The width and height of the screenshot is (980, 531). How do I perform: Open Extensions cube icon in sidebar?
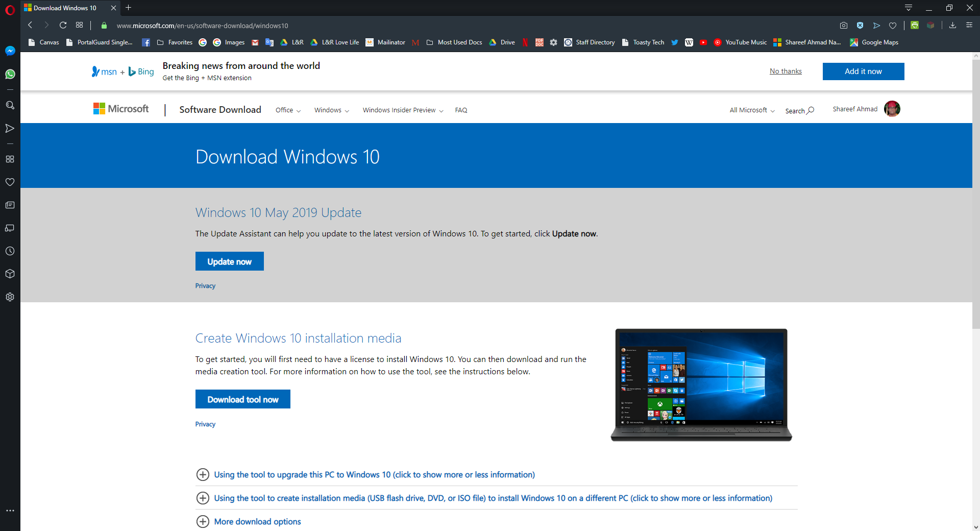(x=10, y=274)
